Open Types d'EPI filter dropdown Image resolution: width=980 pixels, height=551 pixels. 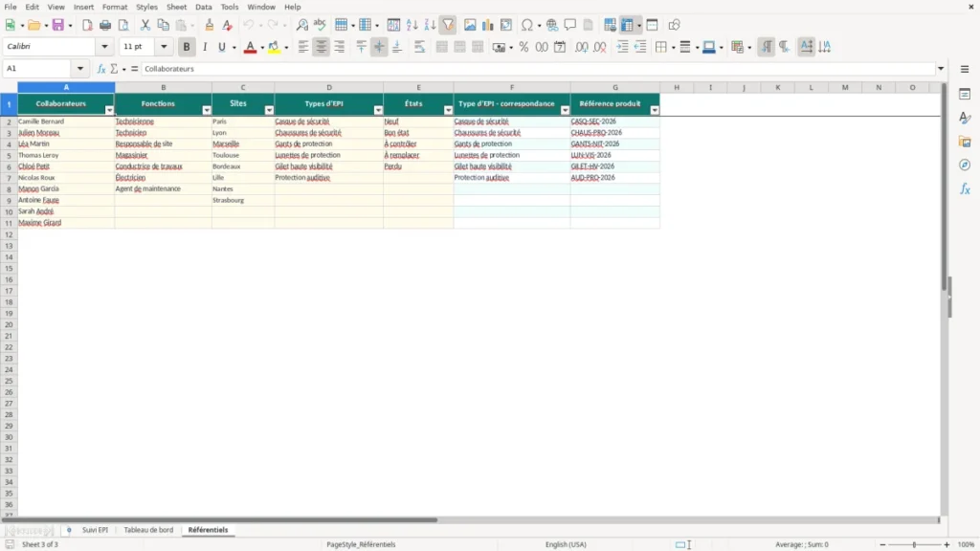378,110
